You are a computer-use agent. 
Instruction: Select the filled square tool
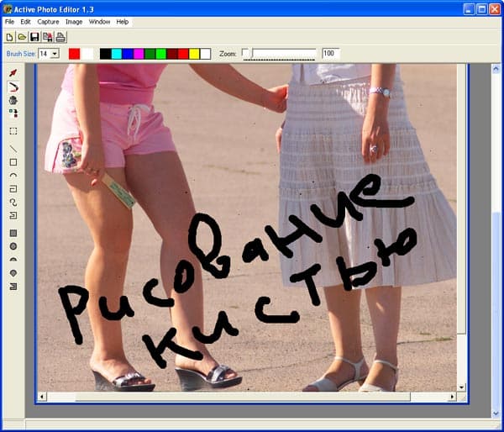(13, 233)
